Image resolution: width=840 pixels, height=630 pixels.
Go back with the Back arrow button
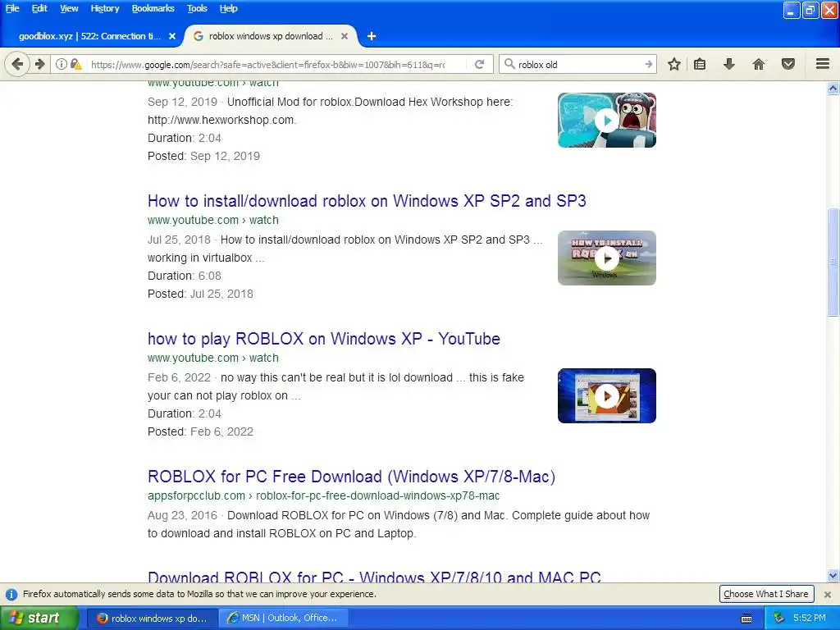17,64
